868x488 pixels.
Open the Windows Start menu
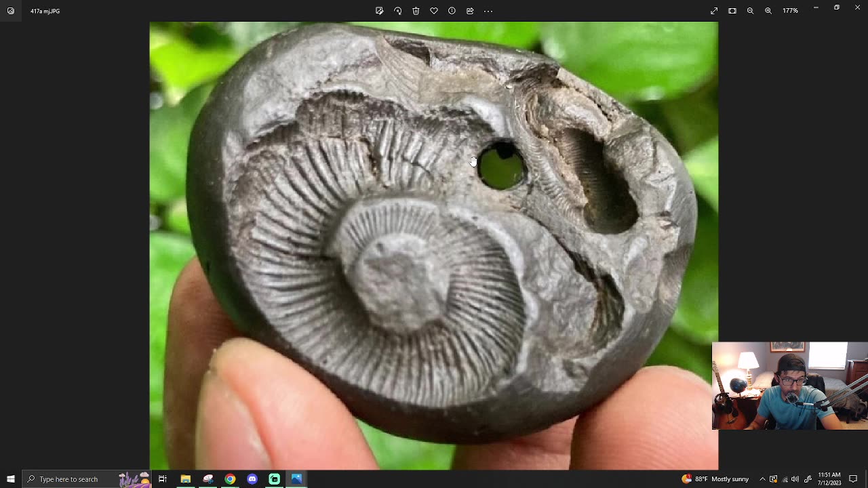point(11,479)
